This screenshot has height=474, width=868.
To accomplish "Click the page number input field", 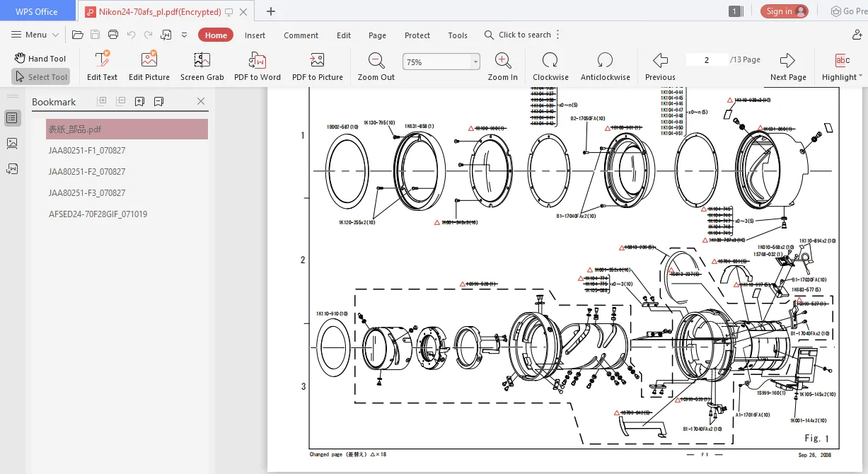I will 706,60.
